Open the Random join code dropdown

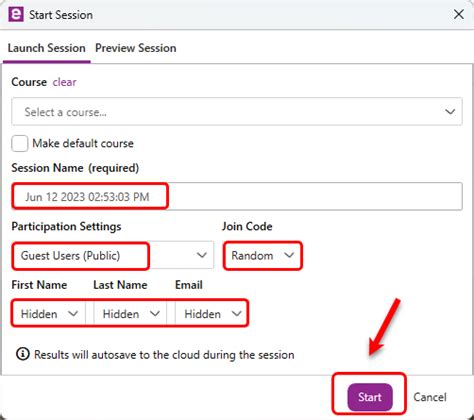point(263,255)
